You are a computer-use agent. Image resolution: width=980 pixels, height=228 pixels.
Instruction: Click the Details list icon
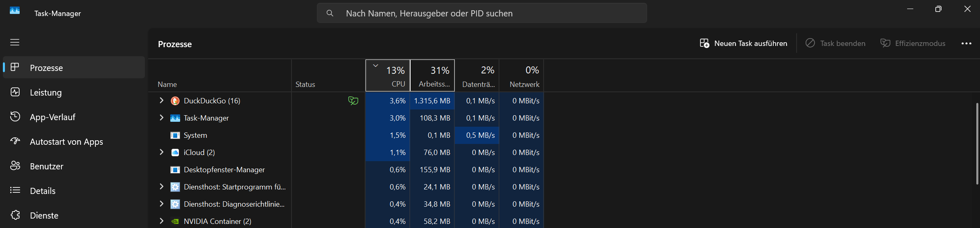15,190
